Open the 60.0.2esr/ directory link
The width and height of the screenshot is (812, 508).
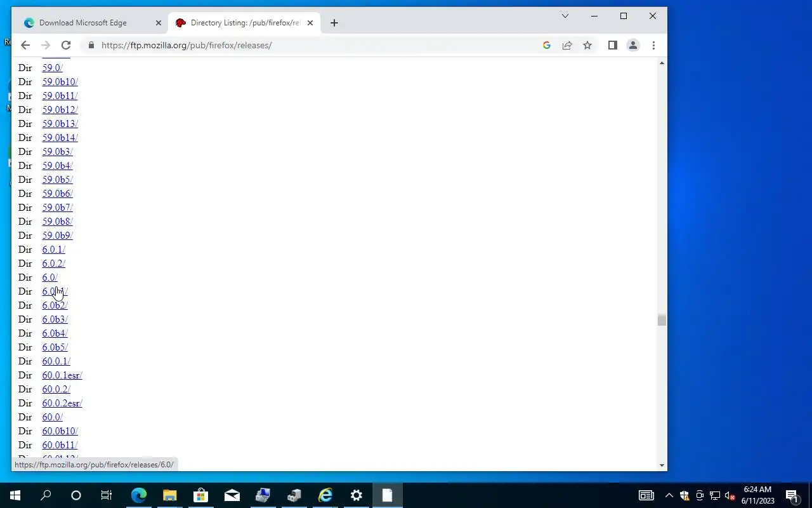pos(62,403)
